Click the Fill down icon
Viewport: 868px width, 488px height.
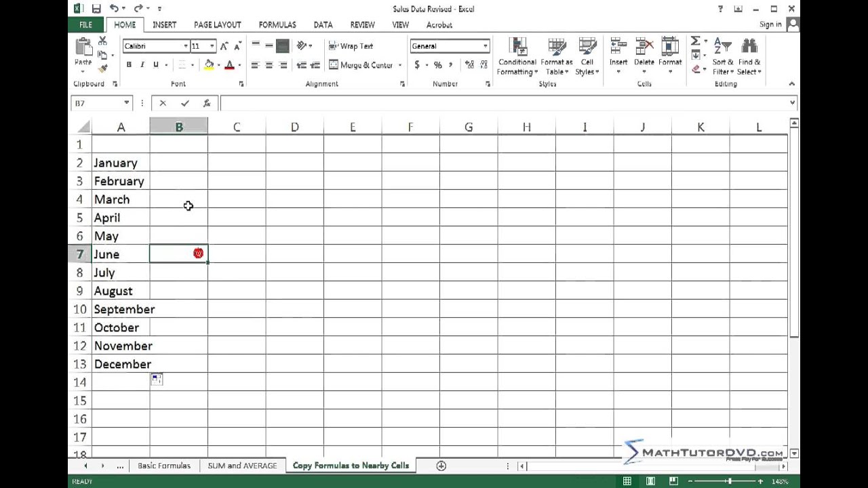tap(695, 55)
